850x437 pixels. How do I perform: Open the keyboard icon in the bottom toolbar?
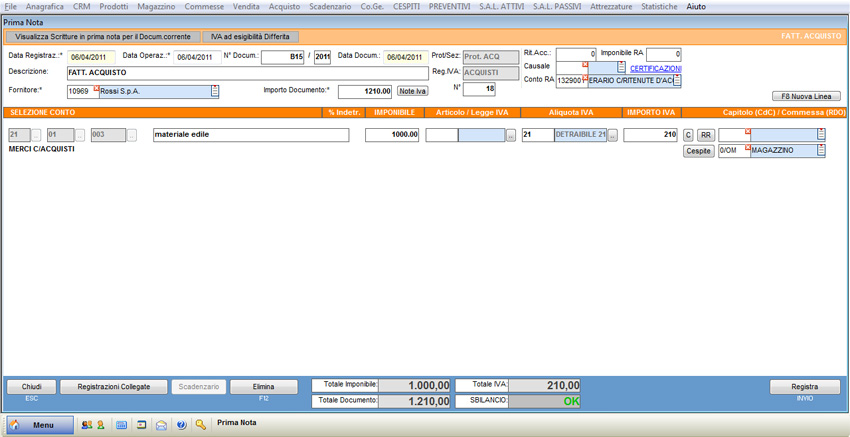pyautogui.click(x=121, y=425)
